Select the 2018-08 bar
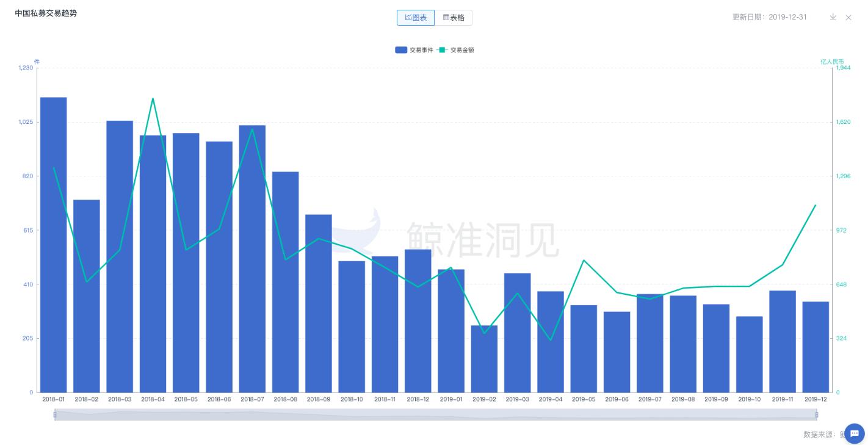The height and width of the screenshot is (445, 868). [285, 282]
